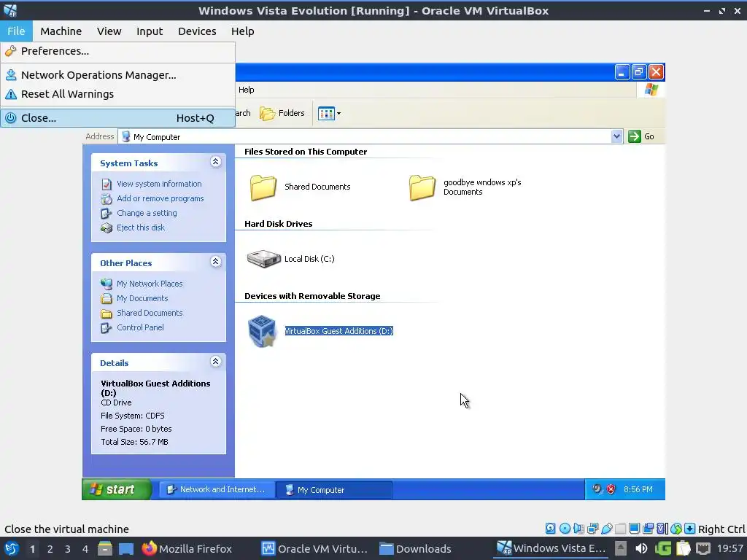Open the VirtualBox File menu
The height and width of the screenshot is (560, 747).
coord(16,31)
